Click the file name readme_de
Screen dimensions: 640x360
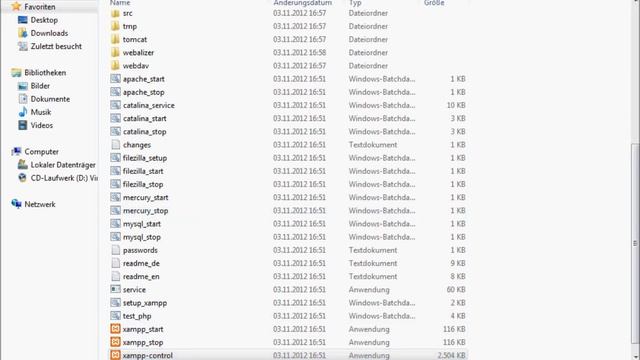pos(141,263)
